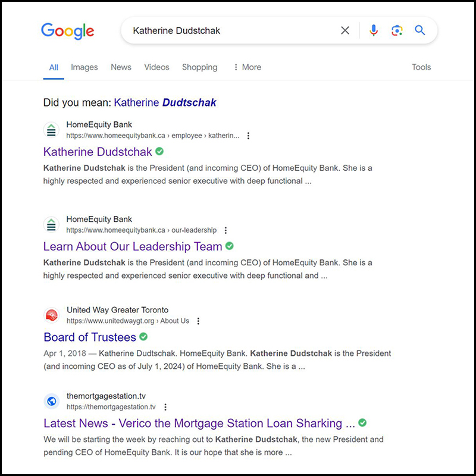Screen dimensions: 476x476
Task: Follow the 'Katherine Dudtschak' spelling suggestion
Action: [165, 102]
